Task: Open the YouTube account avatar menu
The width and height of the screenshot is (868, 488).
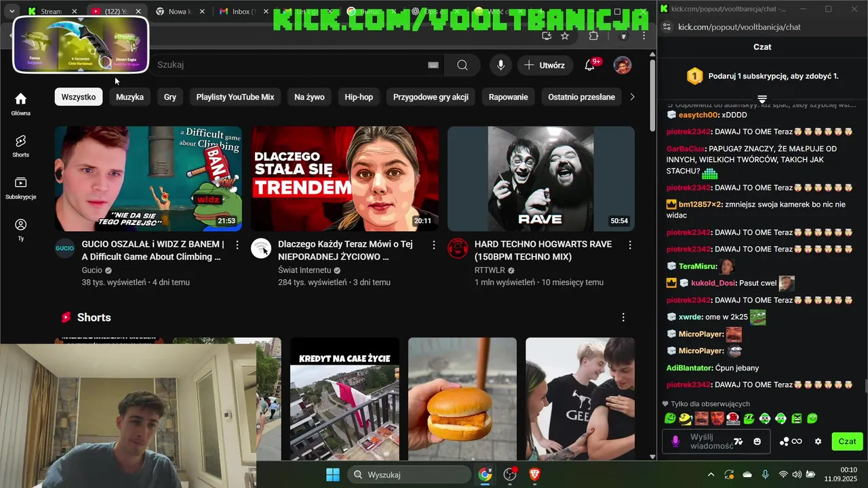Action: [622, 65]
